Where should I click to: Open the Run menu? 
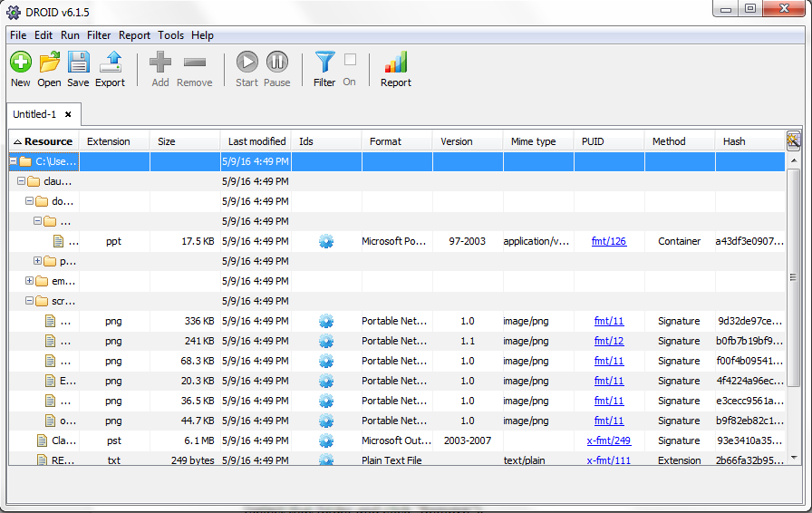70,35
